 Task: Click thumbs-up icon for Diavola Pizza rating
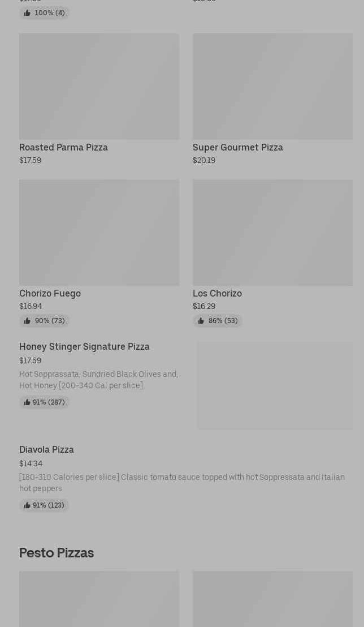(27, 505)
